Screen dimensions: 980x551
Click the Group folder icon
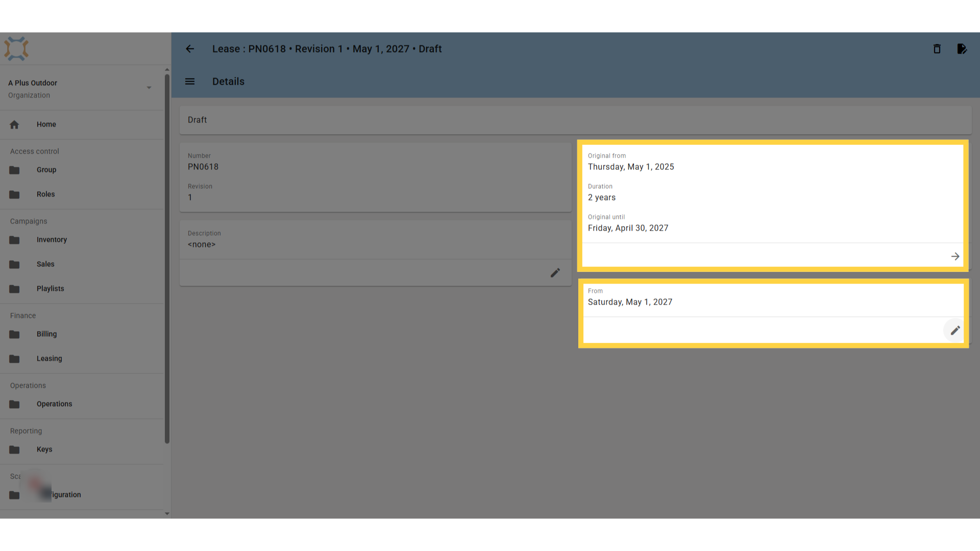(x=14, y=170)
